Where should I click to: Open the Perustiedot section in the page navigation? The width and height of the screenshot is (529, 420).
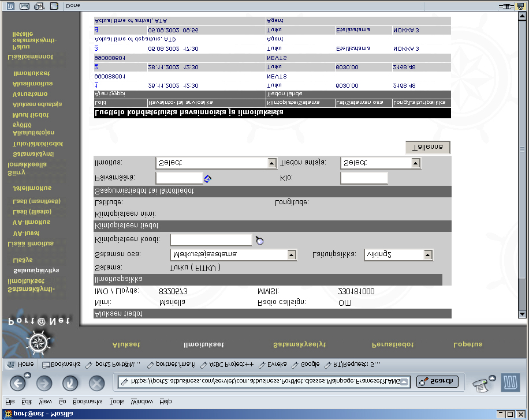click(x=392, y=344)
